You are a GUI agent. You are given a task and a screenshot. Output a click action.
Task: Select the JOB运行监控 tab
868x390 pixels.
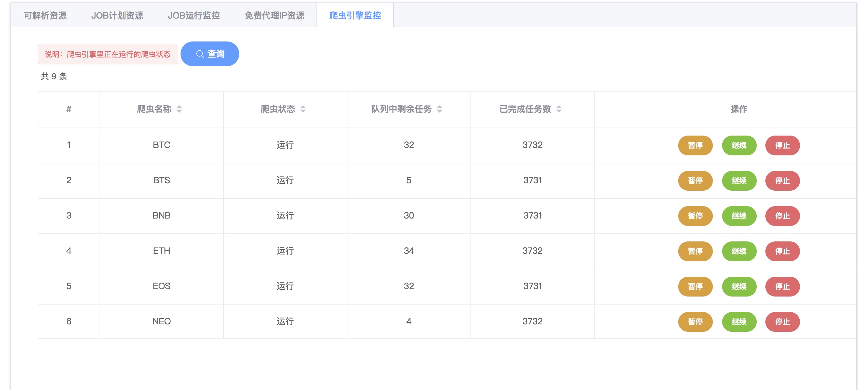[194, 15]
